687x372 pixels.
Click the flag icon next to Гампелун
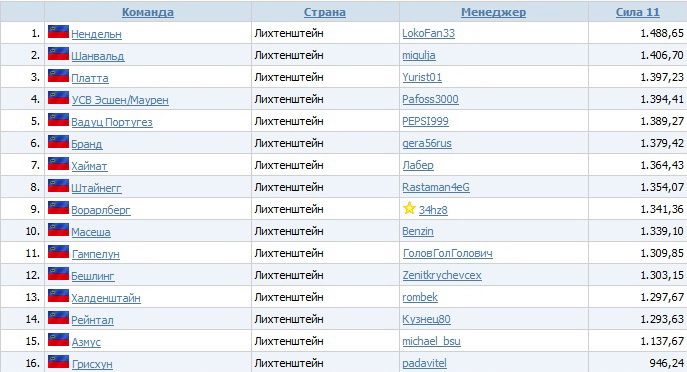(58, 252)
